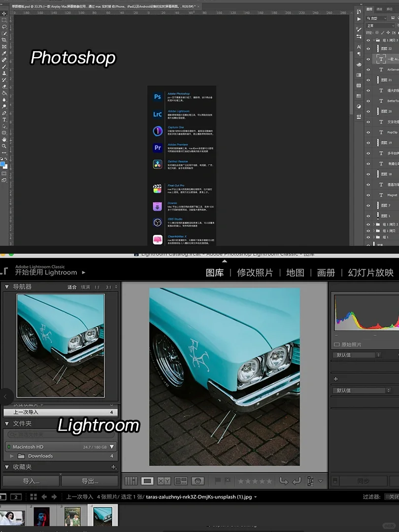Select the Lasso tool
Screen dimensions: 399x532
point(4,27)
